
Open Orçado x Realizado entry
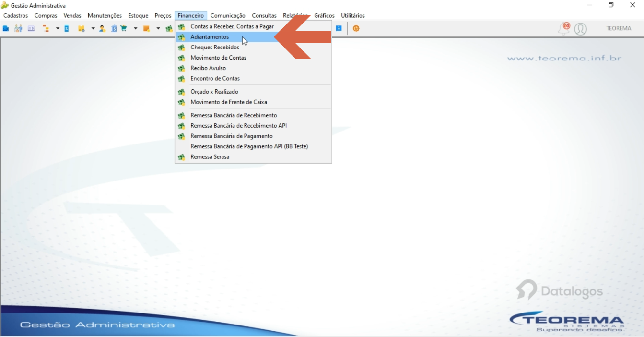pyautogui.click(x=253, y=92)
